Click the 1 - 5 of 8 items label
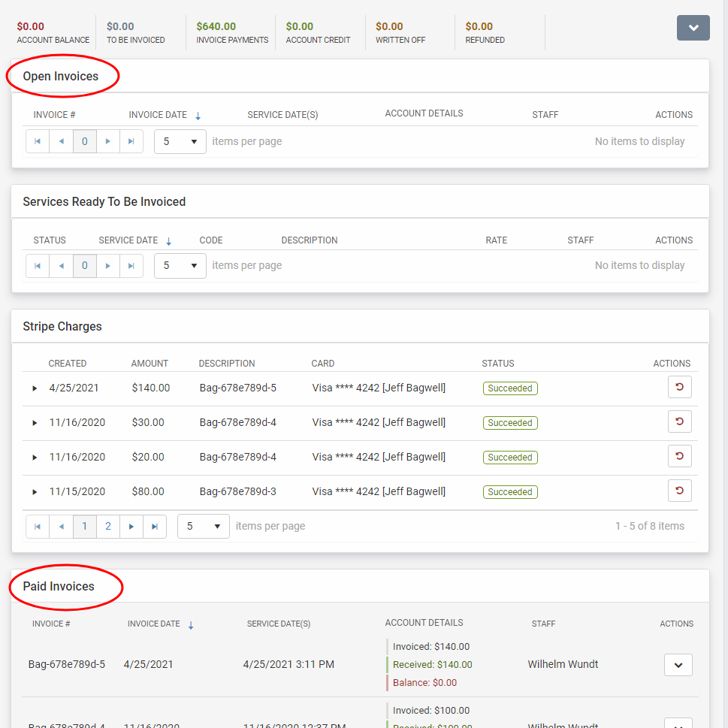This screenshot has width=728, height=728. pos(650,526)
